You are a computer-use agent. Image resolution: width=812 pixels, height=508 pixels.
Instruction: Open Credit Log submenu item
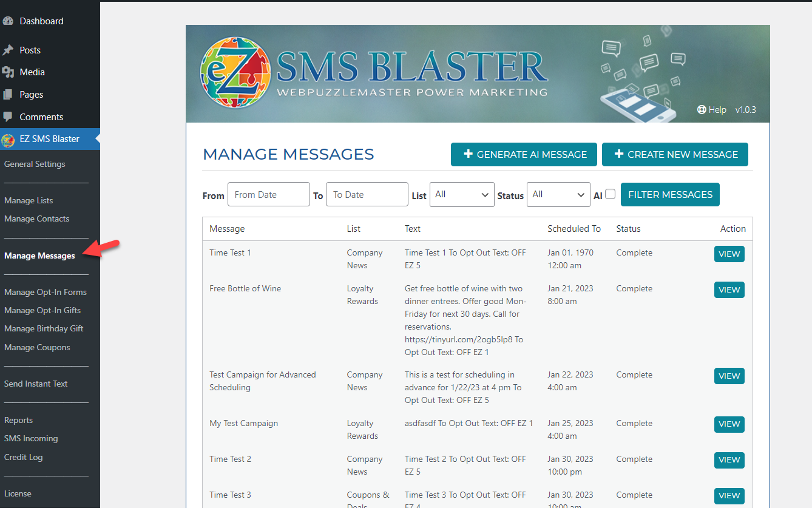(x=24, y=457)
